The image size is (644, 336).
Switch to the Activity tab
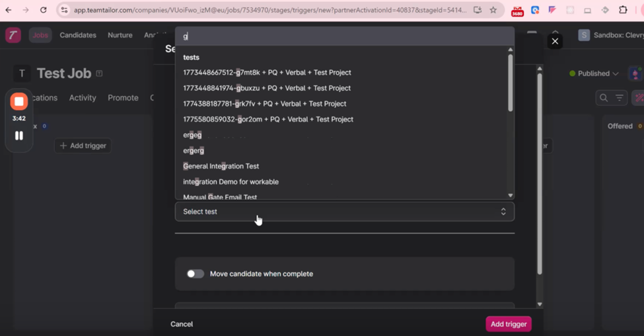point(83,98)
